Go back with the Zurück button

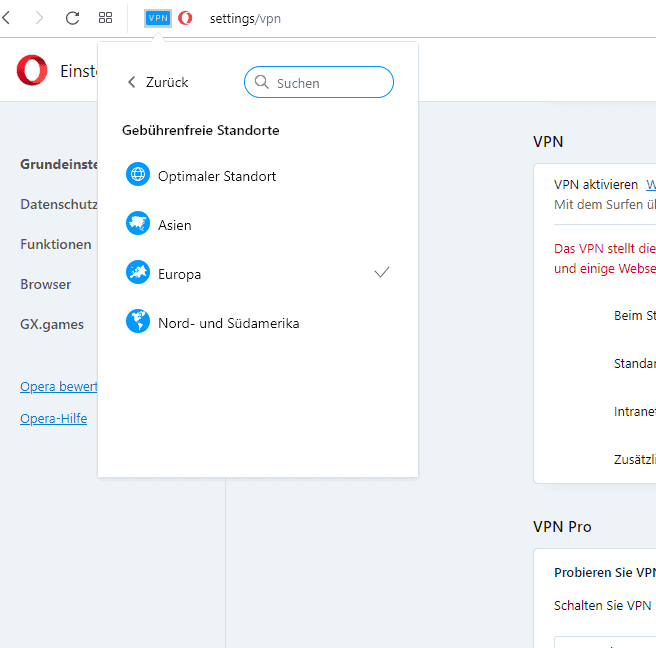coord(158,82)
